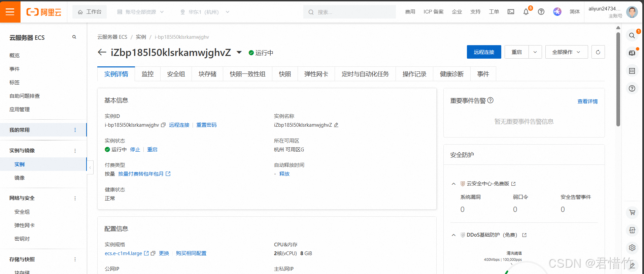Viewport: 644px width, 274px height.
Task: Open the 工作台 workbench button
Action: (x=90, y=12)
